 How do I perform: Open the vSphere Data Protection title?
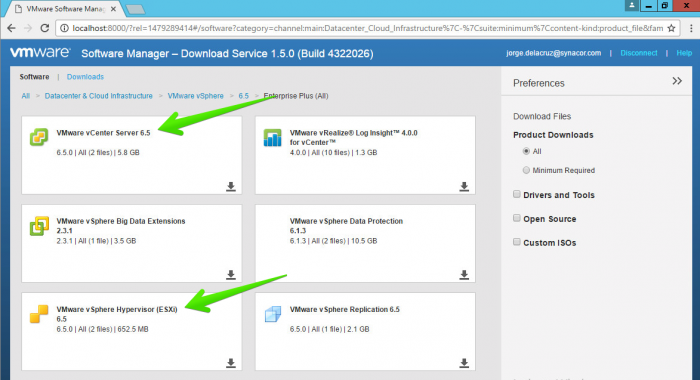point(346,225)
